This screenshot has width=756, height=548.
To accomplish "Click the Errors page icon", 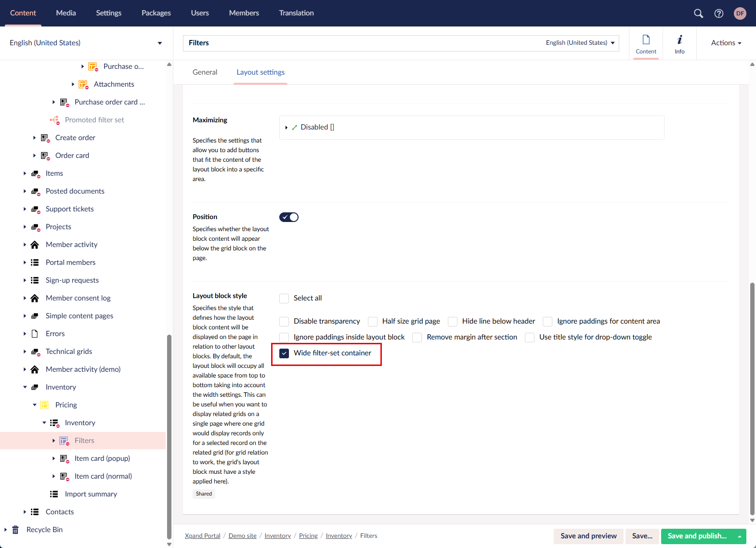I will point(35,334).
